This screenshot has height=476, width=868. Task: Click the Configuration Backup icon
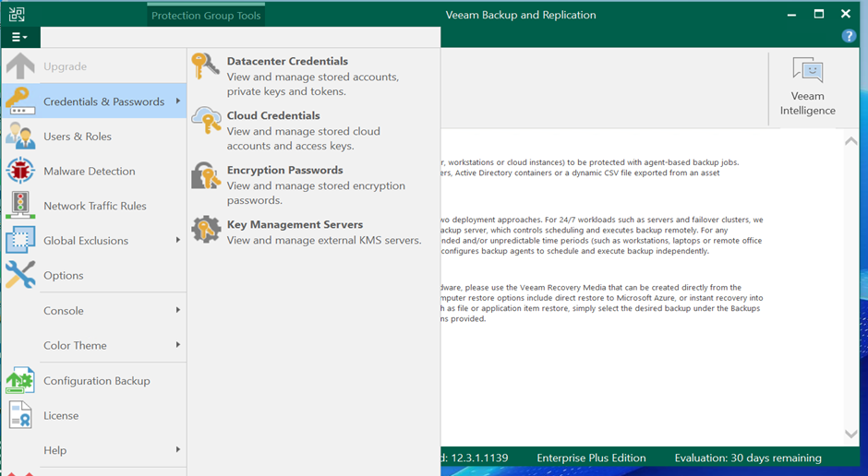coord(20,380)
